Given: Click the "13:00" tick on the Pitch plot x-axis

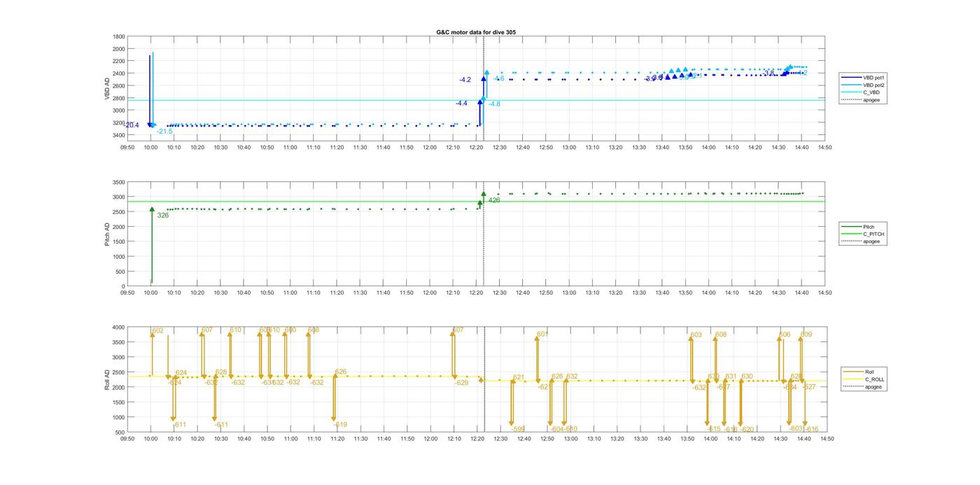Looking at the screenshot, I should [x=570, y=293].
